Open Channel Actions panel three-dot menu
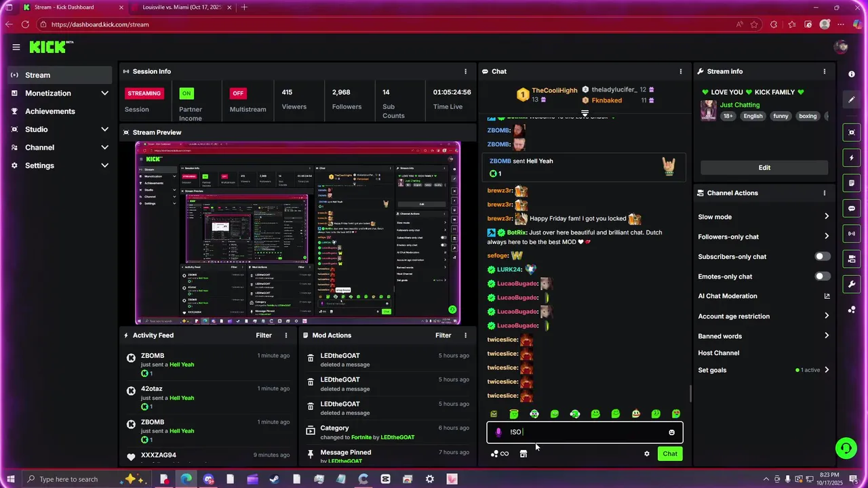Screen dimensions: 868x488 click(x=825, y=193)
